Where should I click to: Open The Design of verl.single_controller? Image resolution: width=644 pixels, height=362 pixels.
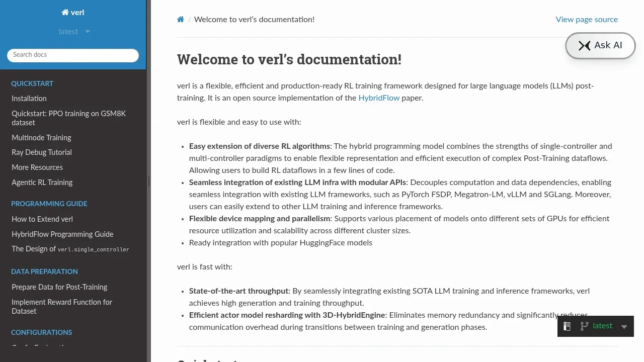[70, 249]
